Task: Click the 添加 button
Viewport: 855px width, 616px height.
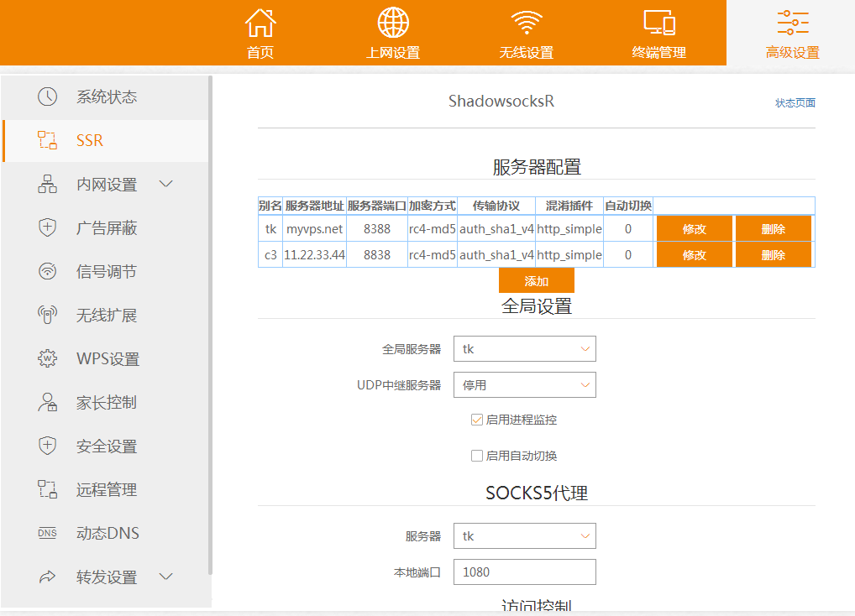Action: click(x=537, y=281)
